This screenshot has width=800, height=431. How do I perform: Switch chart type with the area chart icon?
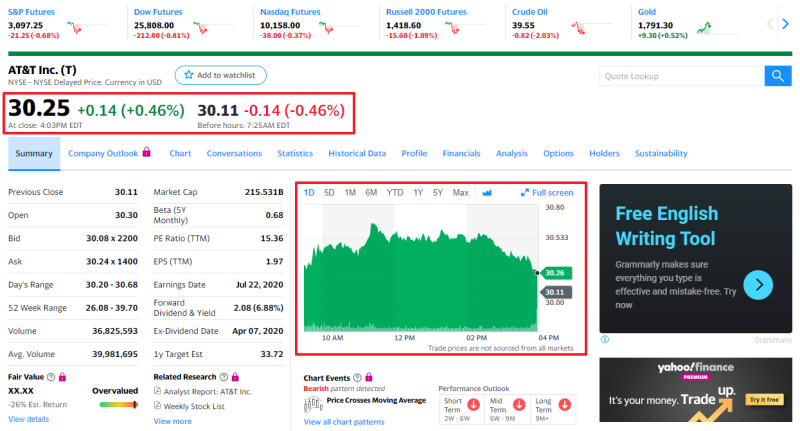[x=487, y=193]
